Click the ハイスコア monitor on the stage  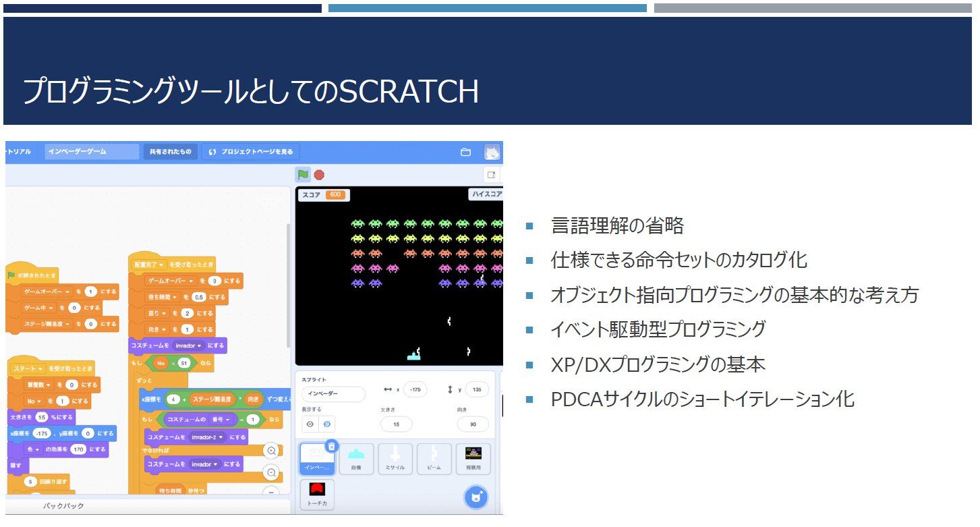point(486,194)
